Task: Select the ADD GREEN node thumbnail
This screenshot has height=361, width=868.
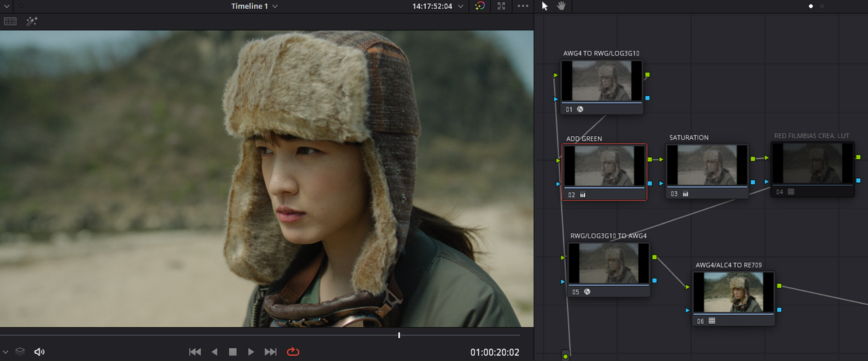Action: [x=604, y=166]
